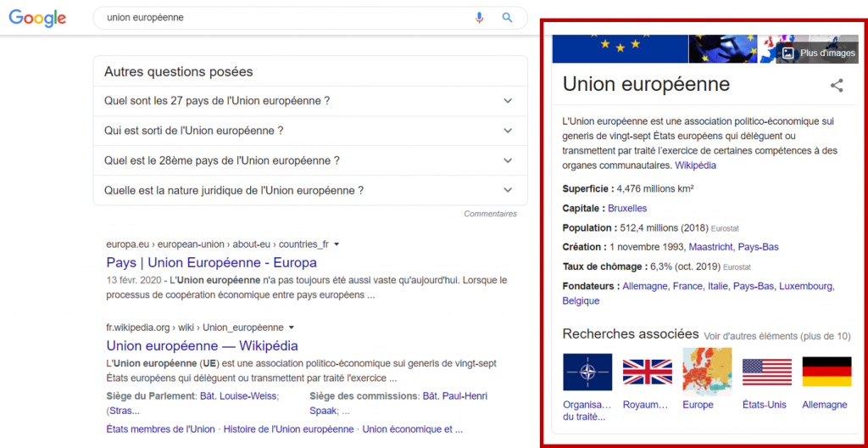Select the United States flag thumbnail
This screenshot has width=868, height=448.
(767, 372)
